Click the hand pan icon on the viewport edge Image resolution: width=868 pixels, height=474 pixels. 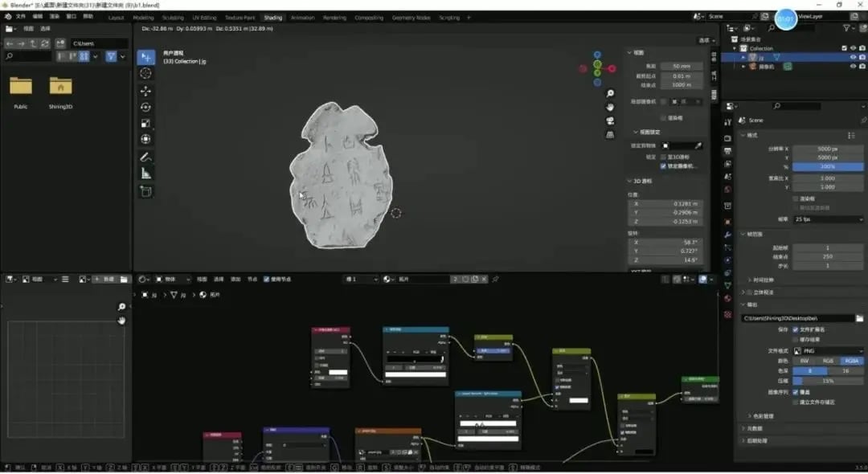610,107
